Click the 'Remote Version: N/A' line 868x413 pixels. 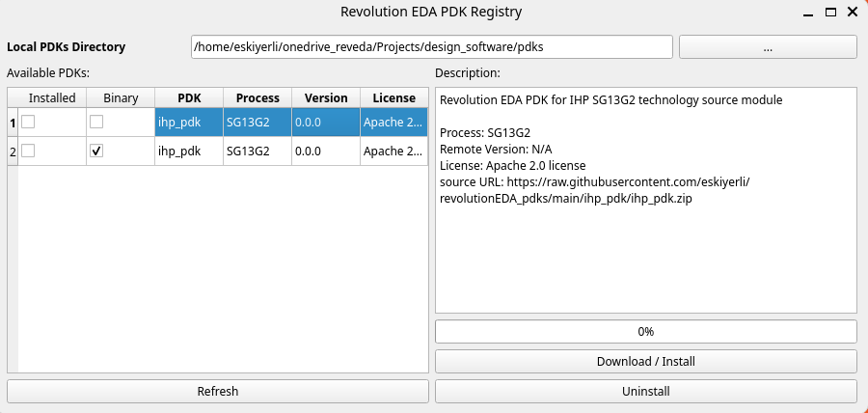tap(496, 150)
